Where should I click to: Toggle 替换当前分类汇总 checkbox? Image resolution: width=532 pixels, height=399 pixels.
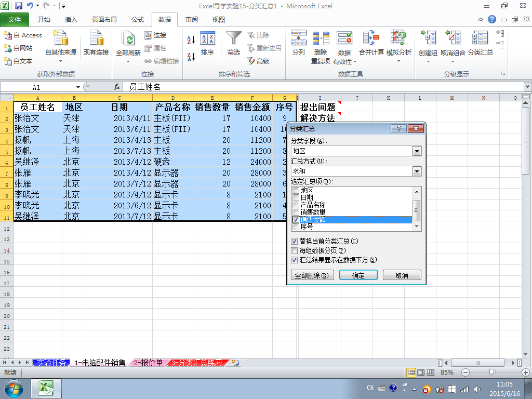coord(295,241)
